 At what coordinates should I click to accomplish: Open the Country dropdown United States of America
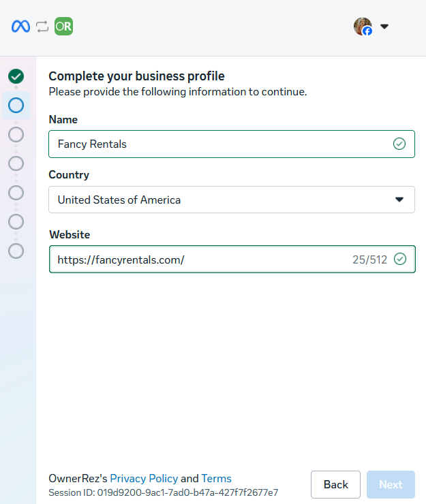click(232, 200)
